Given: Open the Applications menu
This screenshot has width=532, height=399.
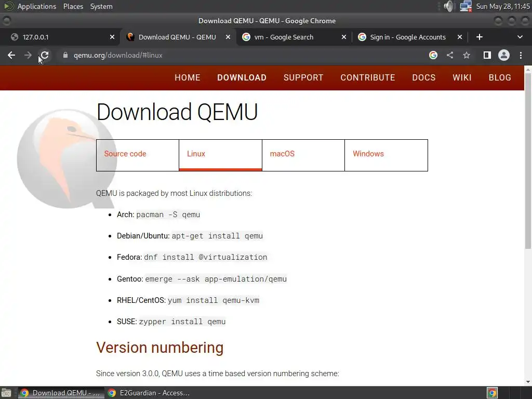Looking at the screenshot, I should coord(37,6).
